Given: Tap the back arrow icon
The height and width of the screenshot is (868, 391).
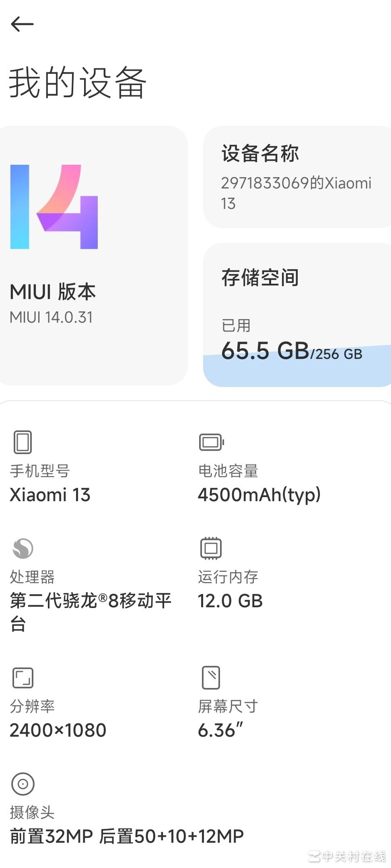Looking at the screenshot, I should coord(22,24).
